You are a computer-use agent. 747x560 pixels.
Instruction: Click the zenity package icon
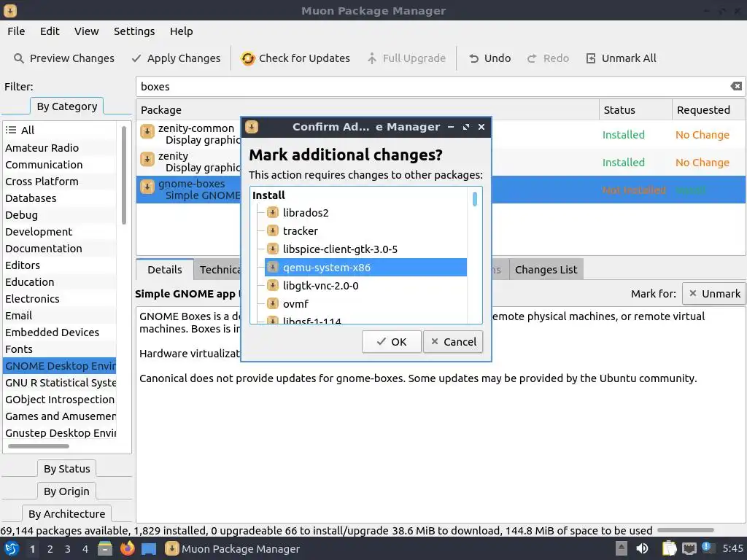[147, 158]
